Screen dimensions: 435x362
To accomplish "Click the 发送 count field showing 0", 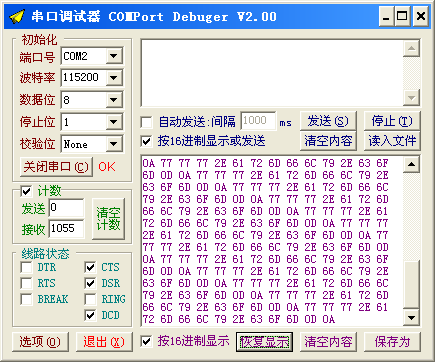I will tap(66, 208).
